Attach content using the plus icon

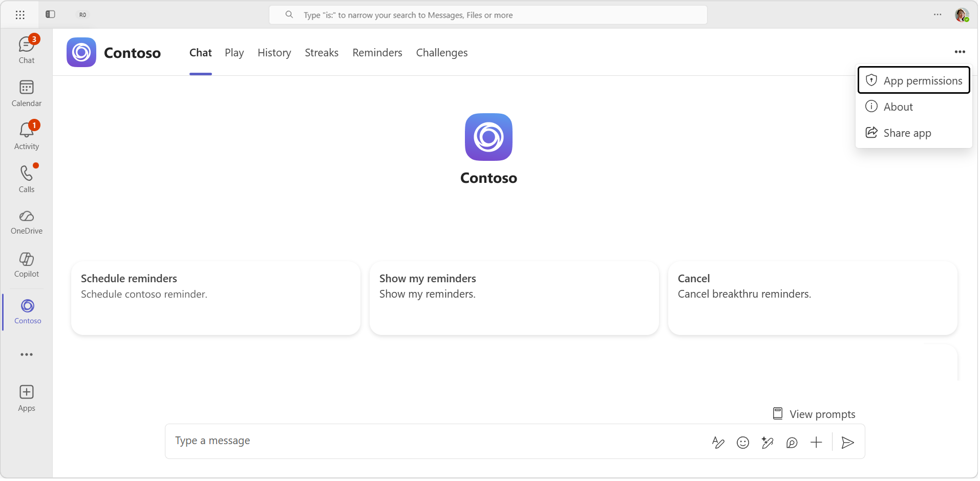click(x=816, y=442)
